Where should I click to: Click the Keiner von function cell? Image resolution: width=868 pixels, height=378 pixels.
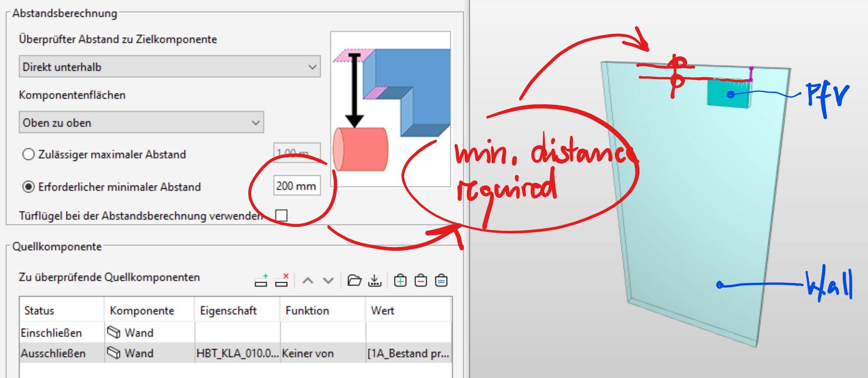point(323,353)
